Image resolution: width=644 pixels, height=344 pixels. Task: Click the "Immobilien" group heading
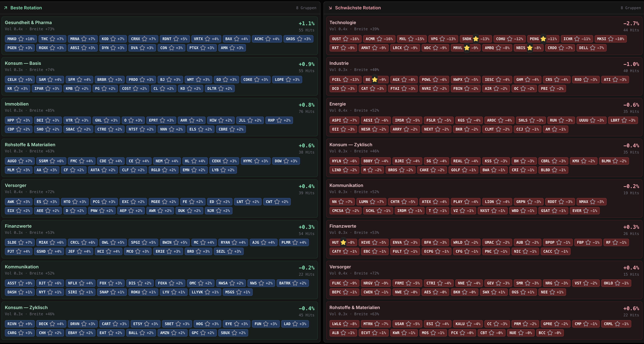point(17,104)
